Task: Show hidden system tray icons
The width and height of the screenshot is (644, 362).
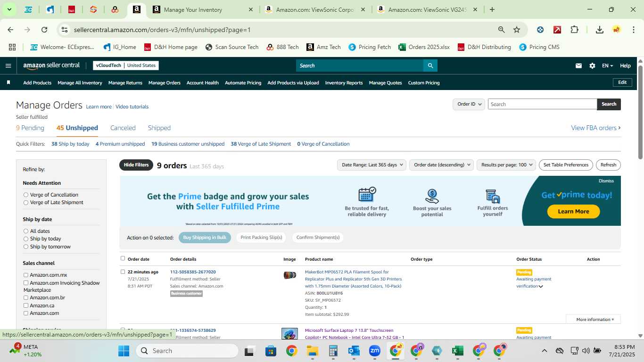Action: tap(544, 351)
